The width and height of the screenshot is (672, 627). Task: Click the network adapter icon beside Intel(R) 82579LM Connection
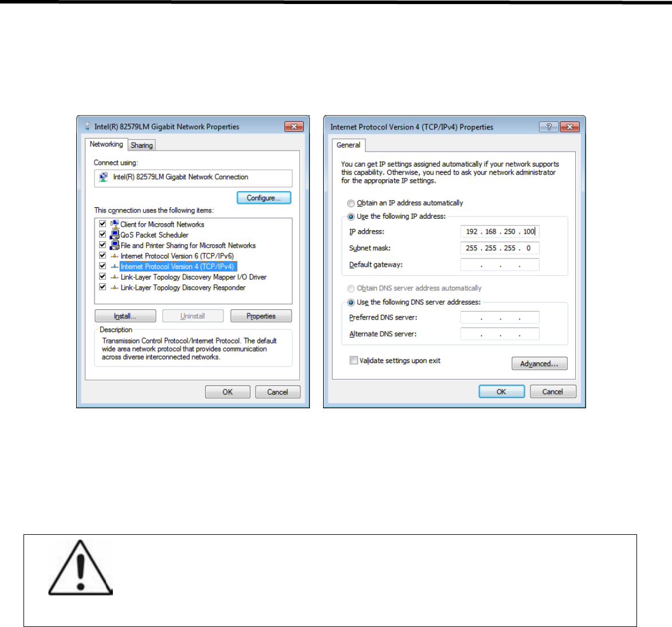pos(103,177)
